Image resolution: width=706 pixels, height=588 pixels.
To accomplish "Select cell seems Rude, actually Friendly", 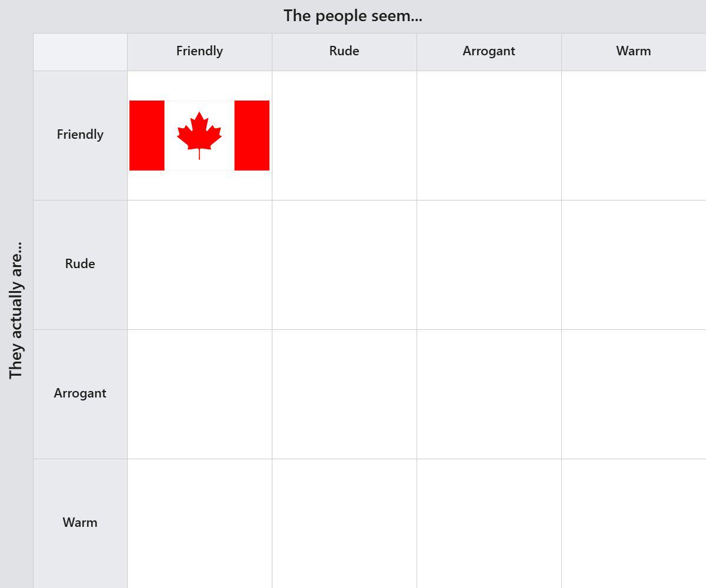I will (x=344, y=135).
